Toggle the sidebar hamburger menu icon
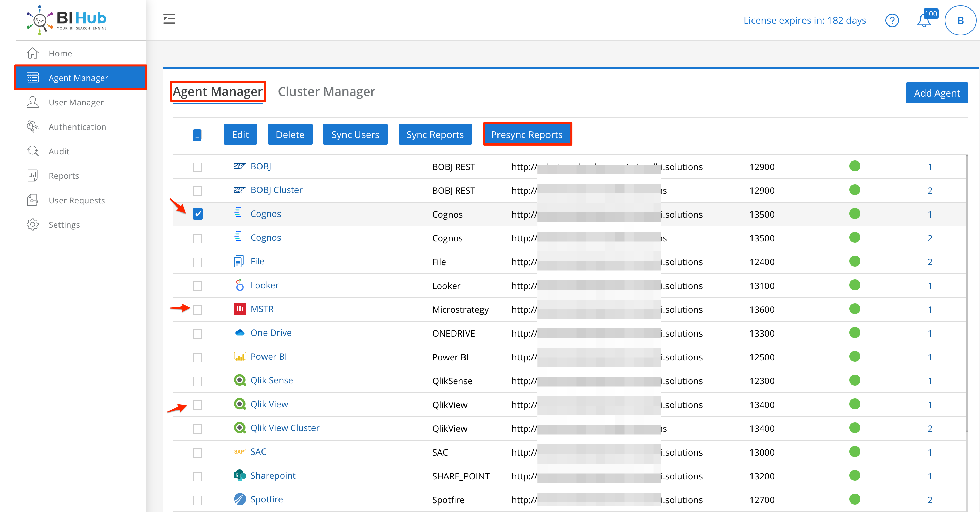This screenshot has width=980, height=512. click(x=169, y=19)
